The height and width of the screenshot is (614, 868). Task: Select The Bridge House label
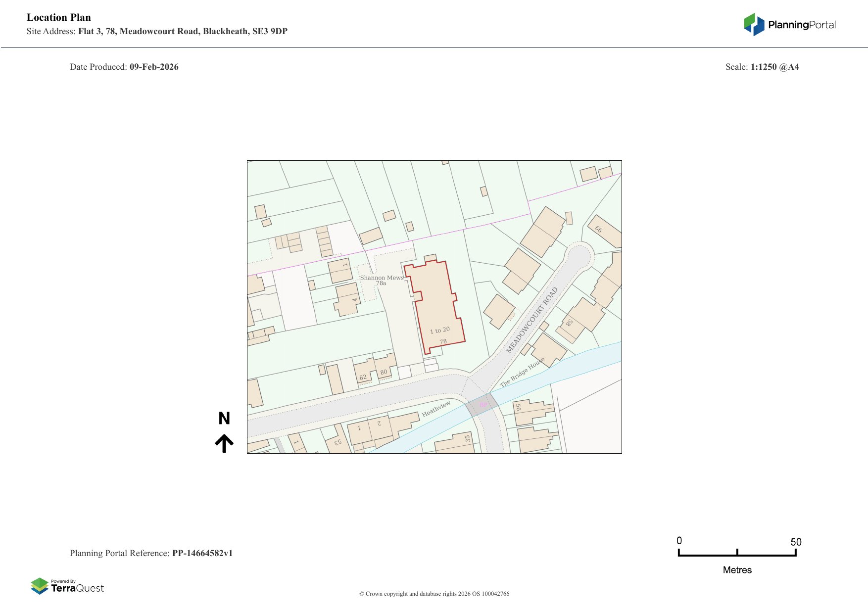522,373
